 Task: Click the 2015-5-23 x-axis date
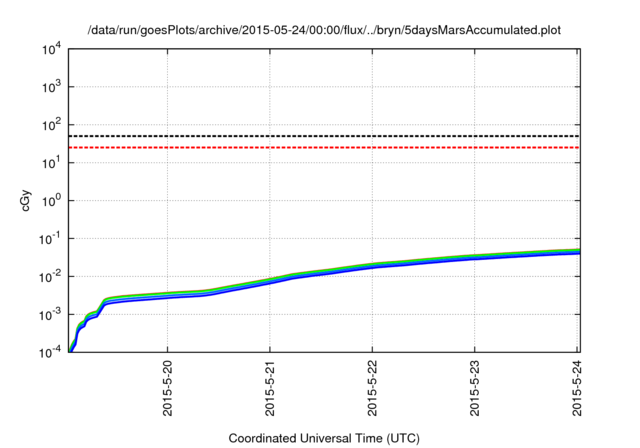pyautogui.click(x=474, y=388)
